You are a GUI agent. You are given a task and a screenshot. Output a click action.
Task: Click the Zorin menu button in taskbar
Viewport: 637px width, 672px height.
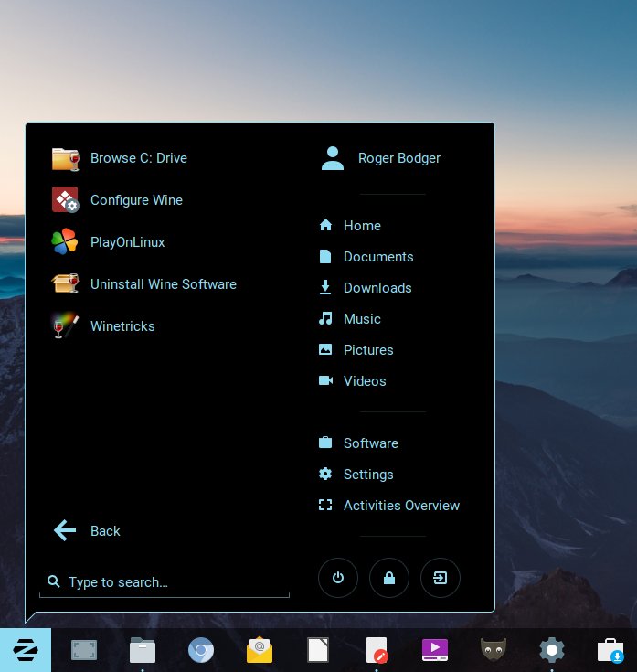coord(26,650)
